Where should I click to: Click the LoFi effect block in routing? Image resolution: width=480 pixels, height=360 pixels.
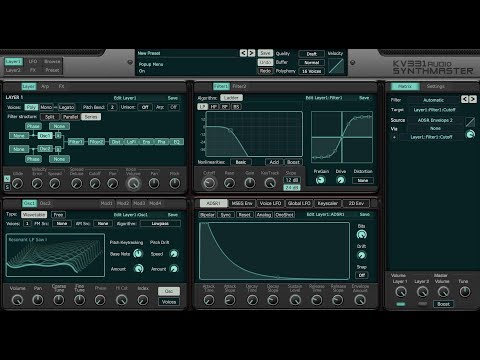click(131, 142)
